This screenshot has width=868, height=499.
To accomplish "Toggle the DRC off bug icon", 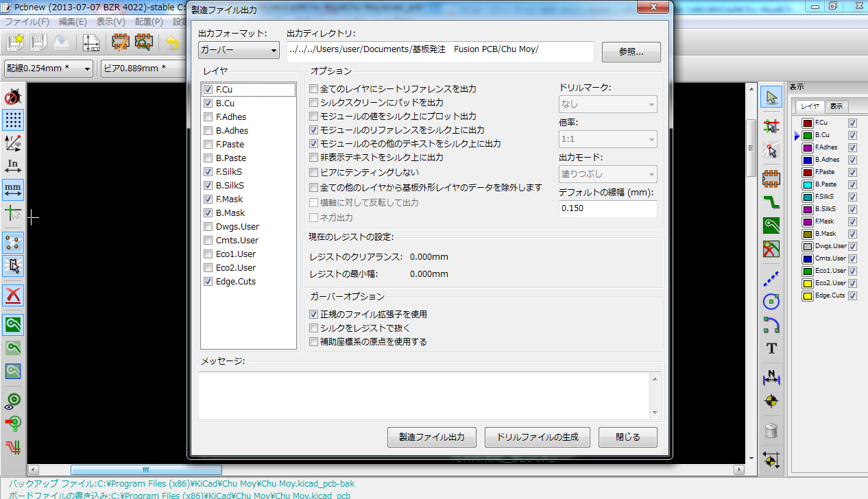I will (13, 97).
